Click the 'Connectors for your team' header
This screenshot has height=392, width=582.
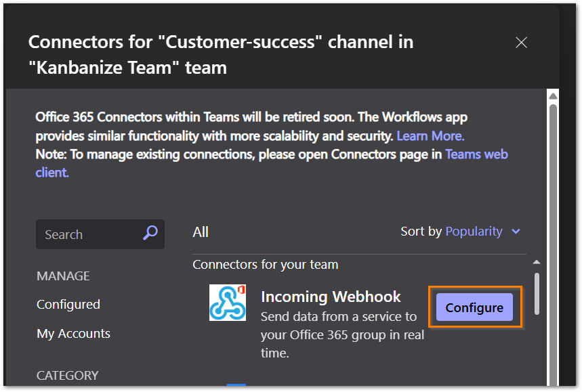pos(265,264)
